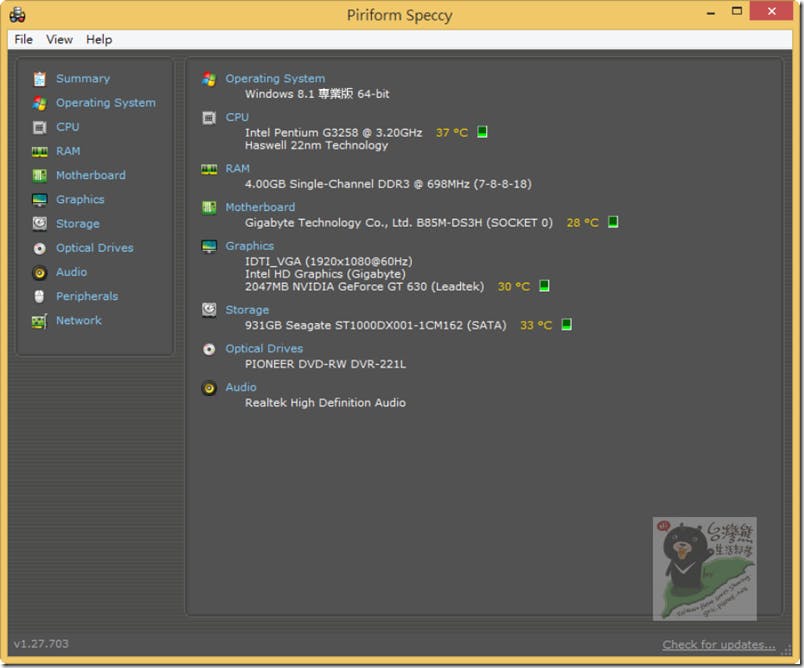
Task: Open the Help menu
Action: 99,39
